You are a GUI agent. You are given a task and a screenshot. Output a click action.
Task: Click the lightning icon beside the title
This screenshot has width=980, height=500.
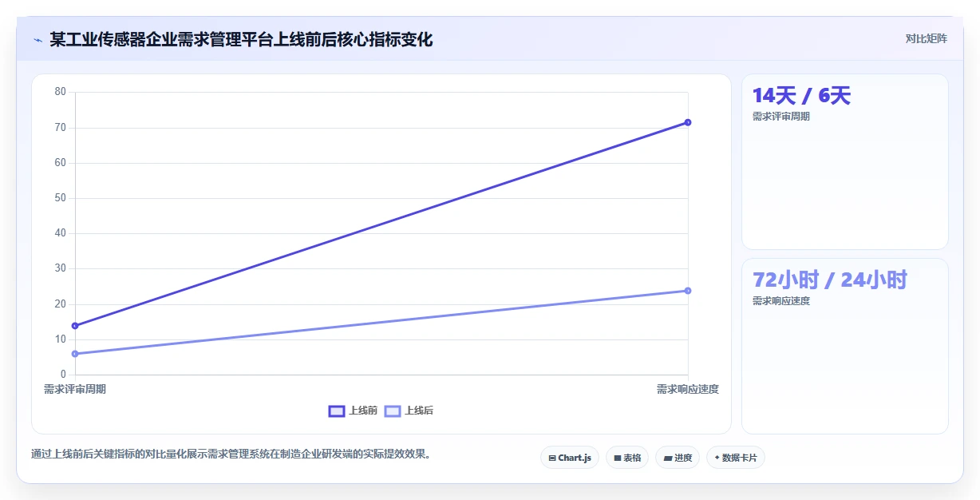click(x=38, y=39)
